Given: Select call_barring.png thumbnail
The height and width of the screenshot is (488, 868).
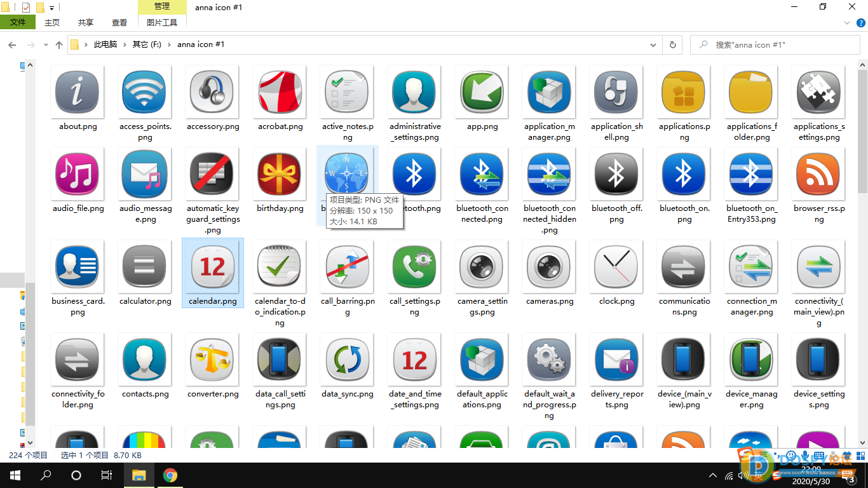Looking at the screenshot, I should [348, 267].
